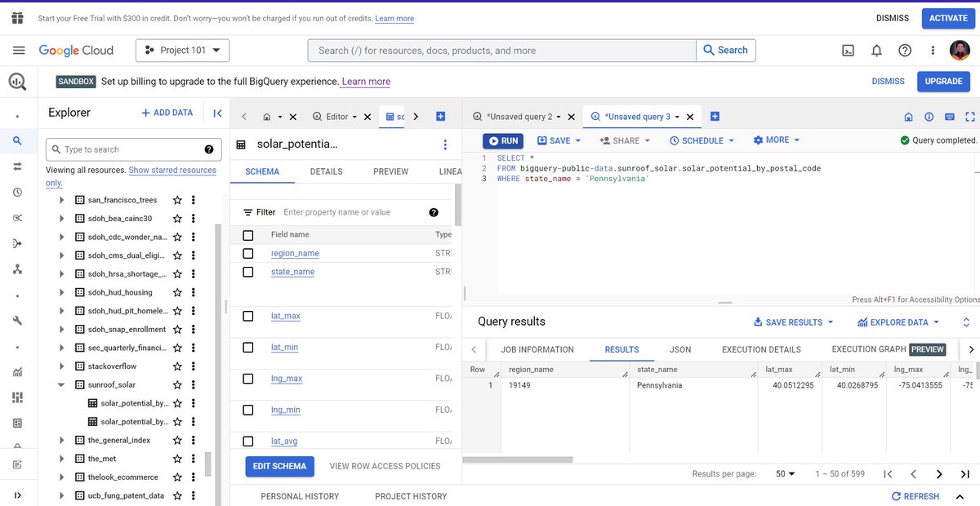The width and height of the screenshot is (980, 506).
Task: Star the the_met dataset
Action: coord(177,459)
